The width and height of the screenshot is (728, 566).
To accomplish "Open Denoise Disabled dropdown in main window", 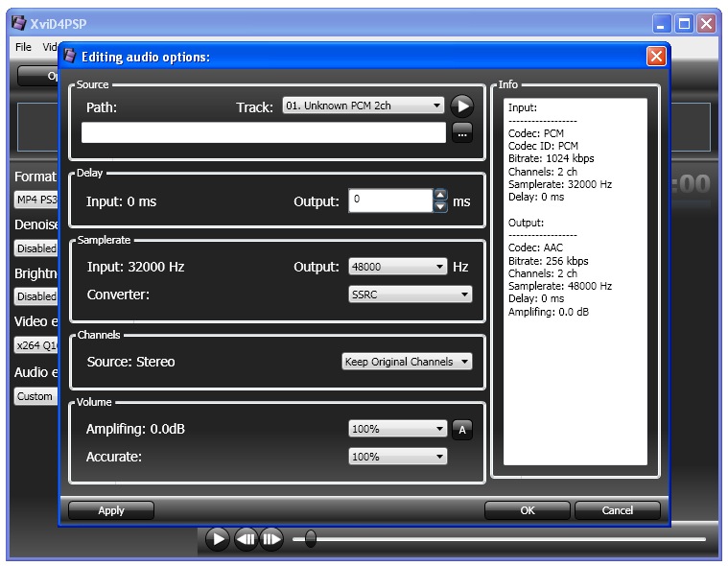I will coord(36,248).
